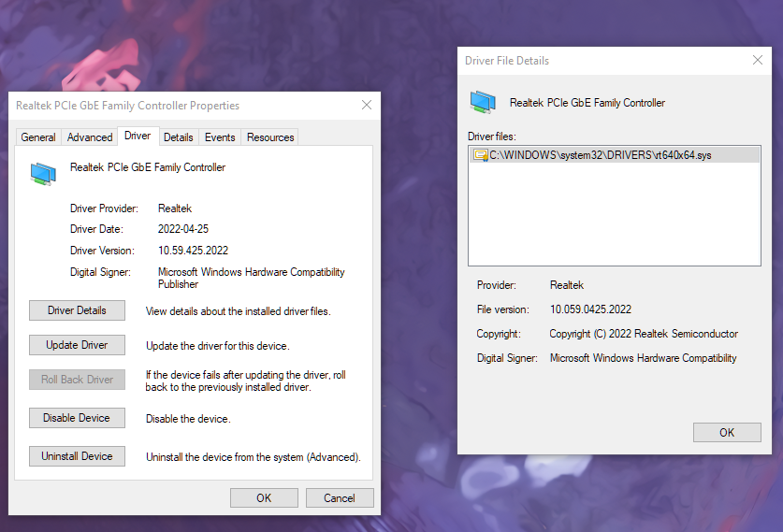Click OK in Driver File Details
This screenshot has width=783, height=532.
(727, 432)
